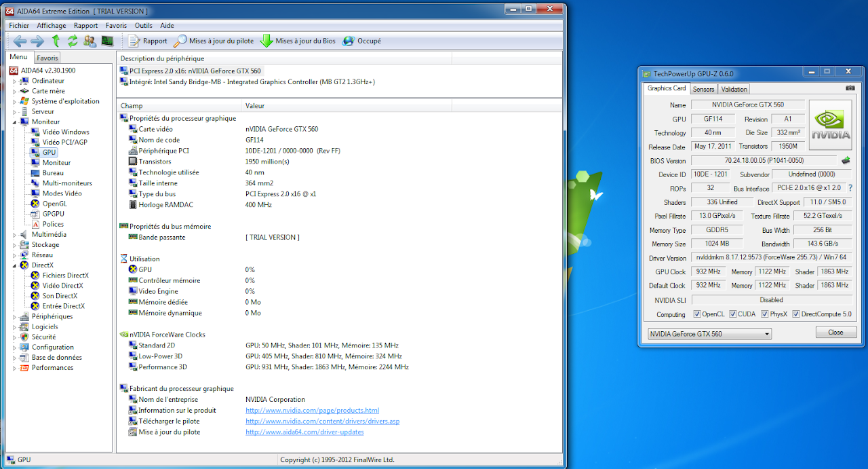Select Vidéo PCI/AGP in the tree
The width and height of the screenshot is (868, 469).
pyautogui.click(x=60, y=142)
